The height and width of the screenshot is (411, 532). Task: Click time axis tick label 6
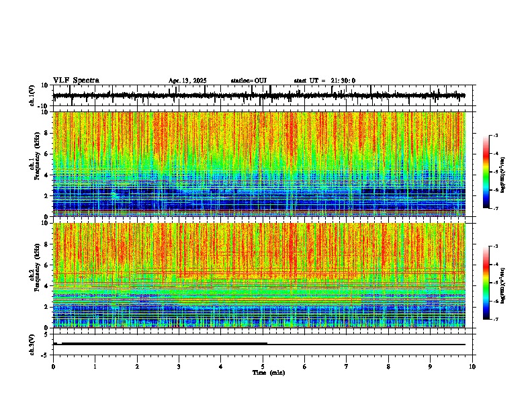pos(305,367)
